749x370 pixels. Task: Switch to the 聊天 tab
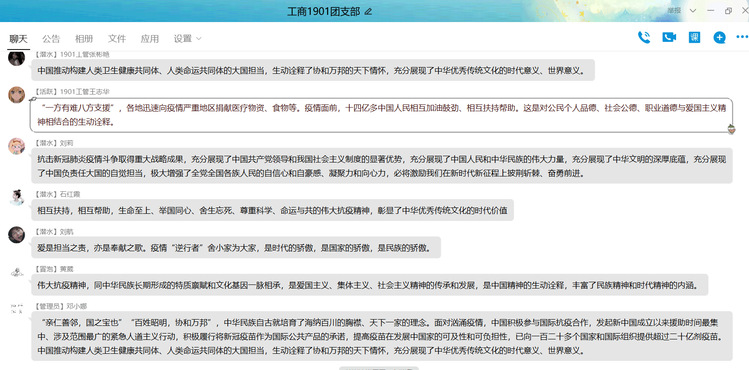18,39
